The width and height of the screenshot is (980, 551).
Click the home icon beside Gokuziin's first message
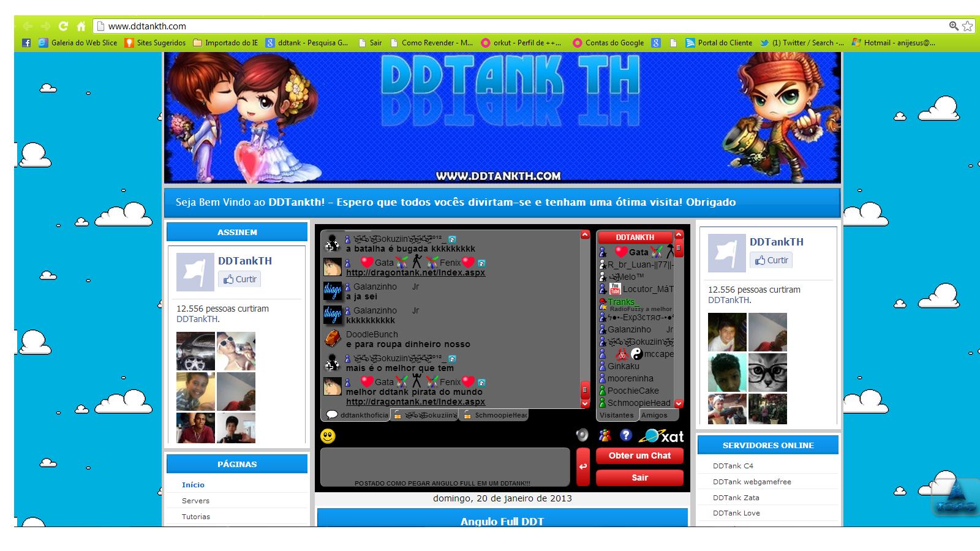452,239
